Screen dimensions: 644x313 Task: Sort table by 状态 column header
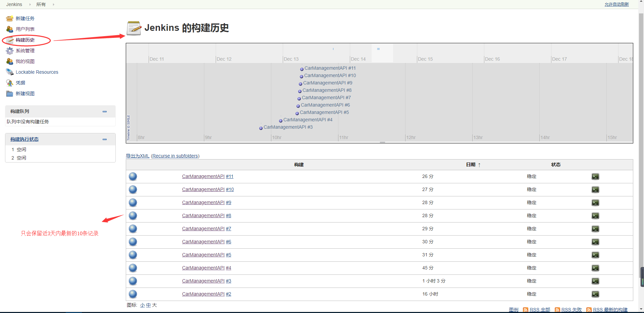pyautogui.click(x=556, y=165)
